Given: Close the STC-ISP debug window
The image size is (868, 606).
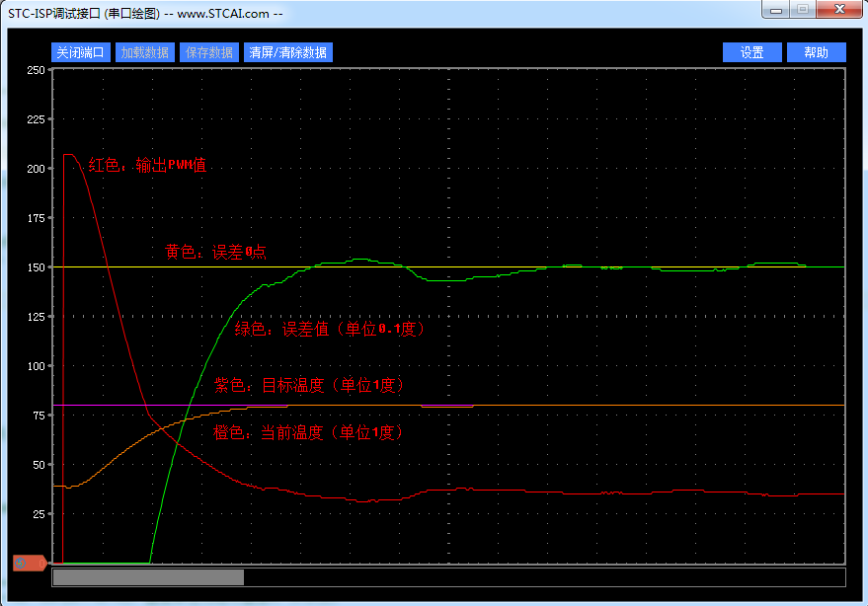Looking at the screenshot, I should 838,9.
